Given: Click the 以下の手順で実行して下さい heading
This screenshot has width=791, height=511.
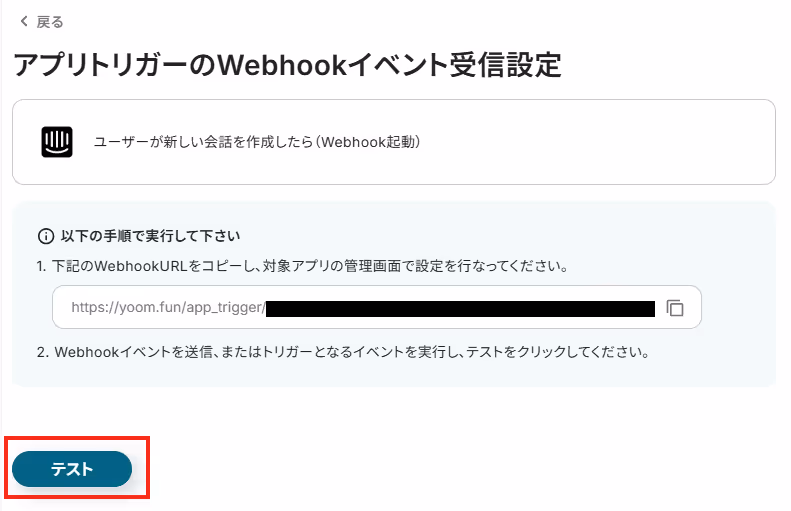Looking at the screenshot, I should (x=150, y=236).
